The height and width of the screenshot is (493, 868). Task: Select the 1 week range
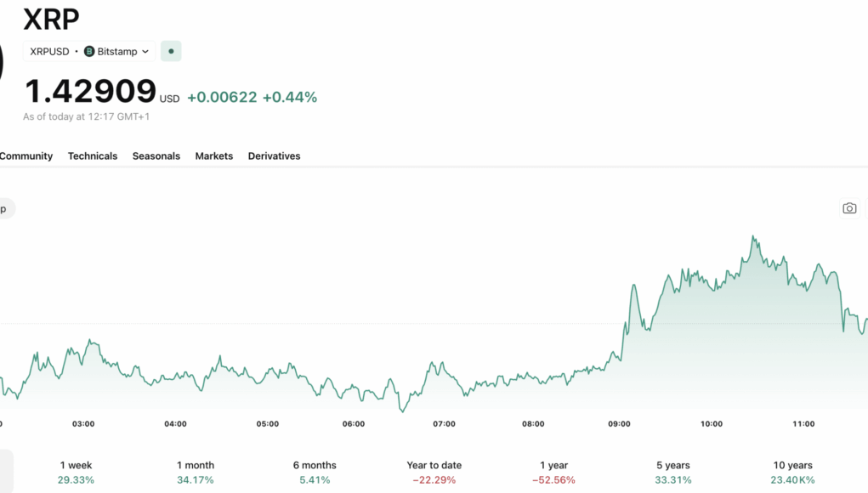click(76, 473)
